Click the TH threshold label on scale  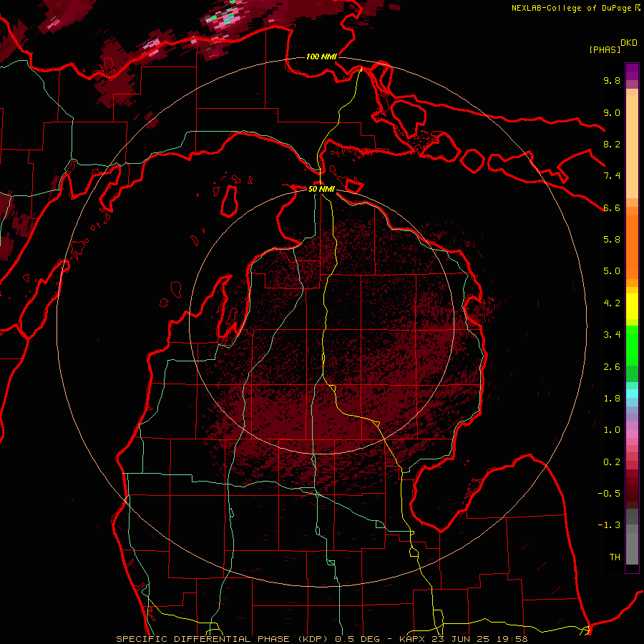(x=615, y=557)
